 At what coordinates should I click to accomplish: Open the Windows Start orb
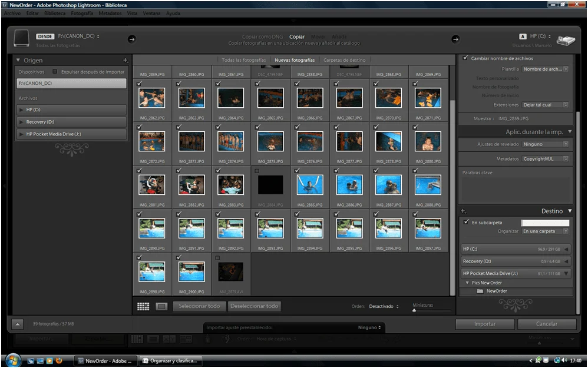[12, 360]
